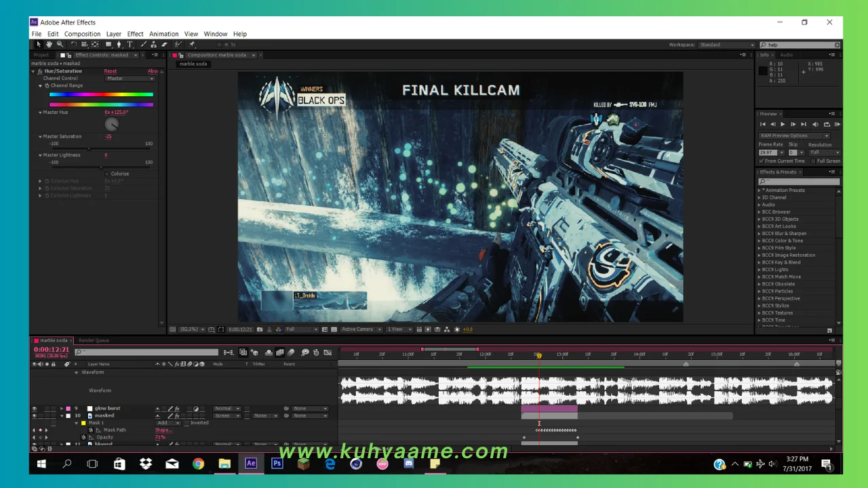Select the Pan Behind anchor tool

[95, 45]
